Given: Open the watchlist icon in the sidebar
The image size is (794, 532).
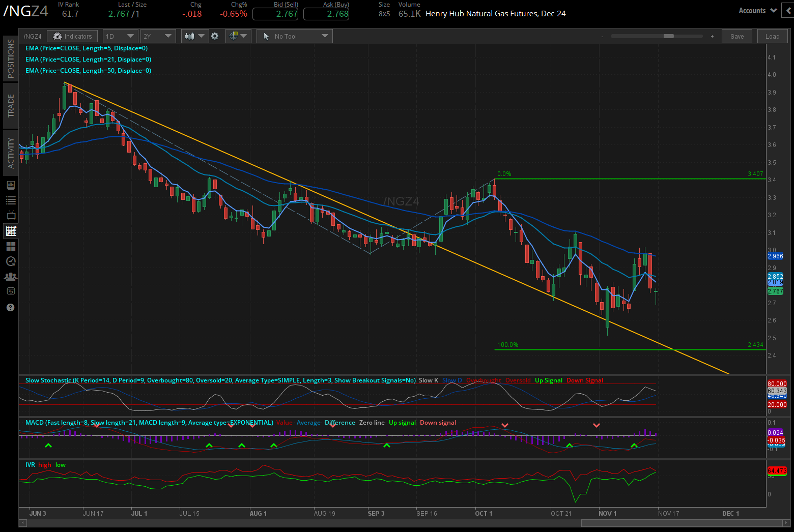Looking at the screenshot, I should (10, 200).
